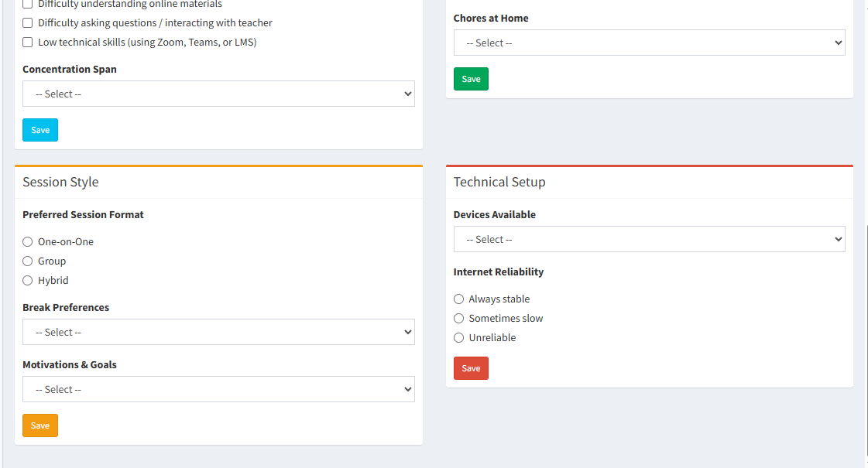Pick 'Always stable' internet reliability
The width and height of the screenshot is (868, 468).
coord(459,299)
